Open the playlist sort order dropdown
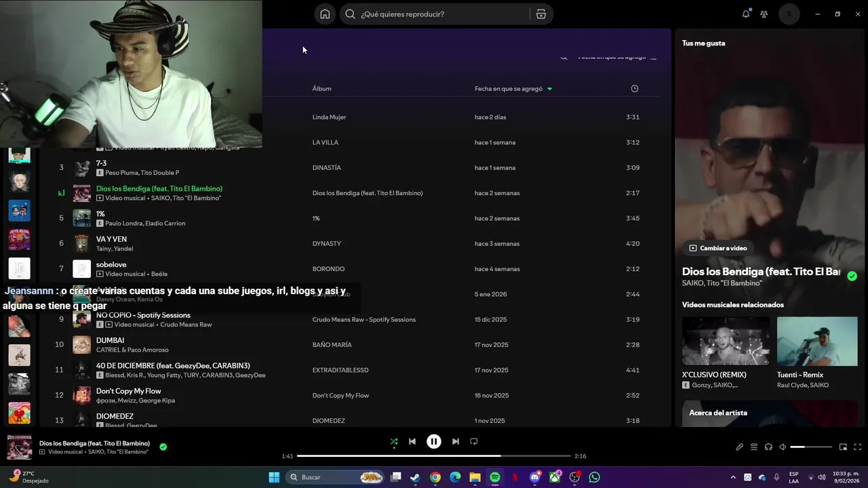The width and height of the screenshot is (868, 488). coord(617,58)
